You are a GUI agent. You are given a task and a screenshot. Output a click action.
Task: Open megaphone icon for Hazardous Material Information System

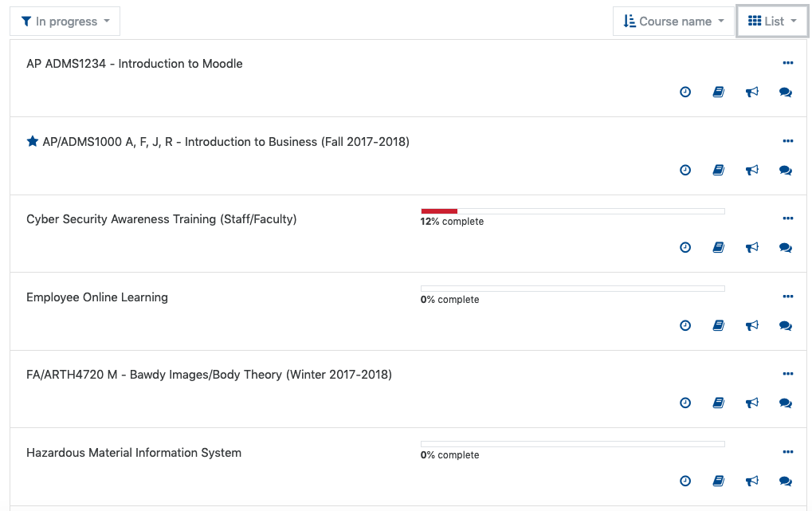pyautogui.click(x=752, y=481)
